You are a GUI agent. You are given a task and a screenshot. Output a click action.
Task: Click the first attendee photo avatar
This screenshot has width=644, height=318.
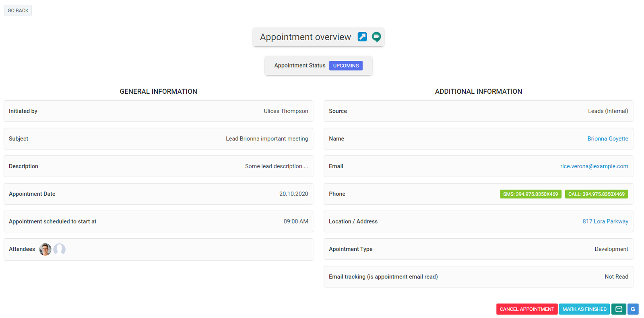tap(45, 250)
